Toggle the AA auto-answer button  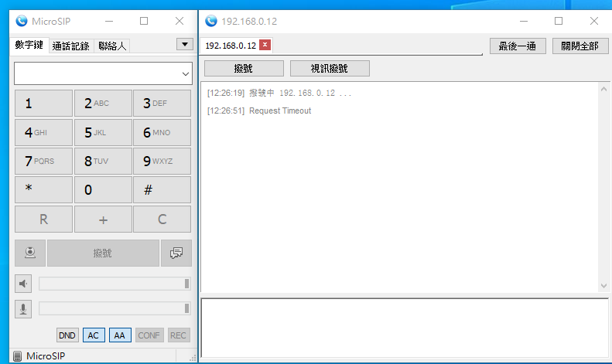[120, 335]
